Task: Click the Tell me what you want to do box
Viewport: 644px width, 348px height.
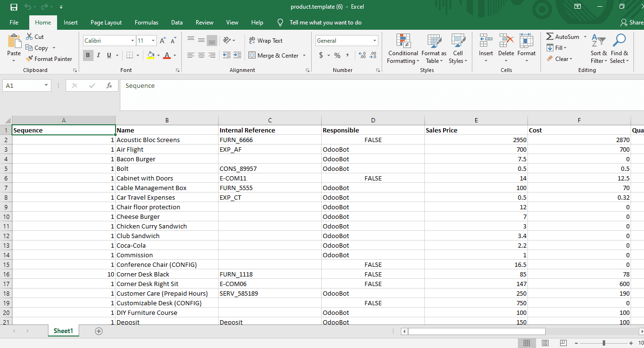Action: click(325, 23)
